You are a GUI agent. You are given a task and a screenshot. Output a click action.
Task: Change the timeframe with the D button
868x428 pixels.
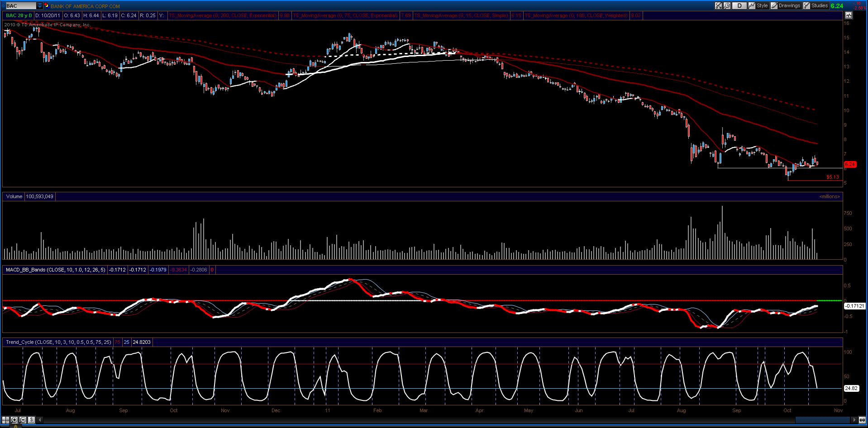[x=739, y=6]
